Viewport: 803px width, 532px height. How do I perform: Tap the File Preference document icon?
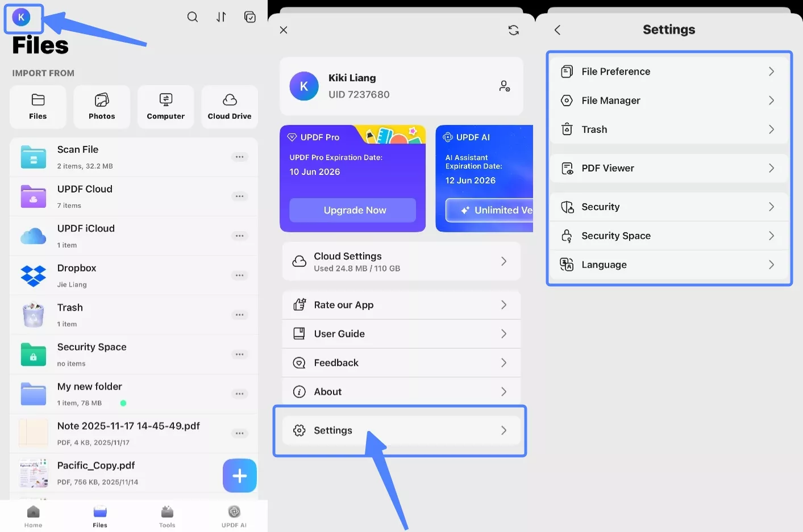point(567,72)
